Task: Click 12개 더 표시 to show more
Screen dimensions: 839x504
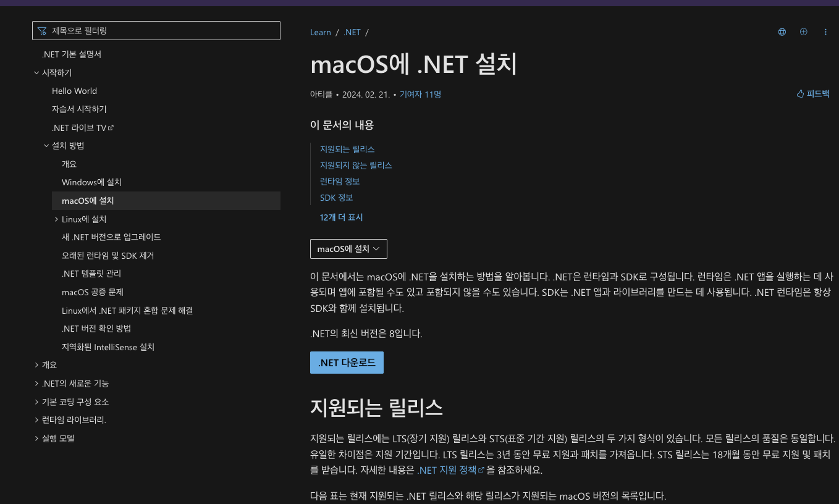Action: click(x=342, y=217)
